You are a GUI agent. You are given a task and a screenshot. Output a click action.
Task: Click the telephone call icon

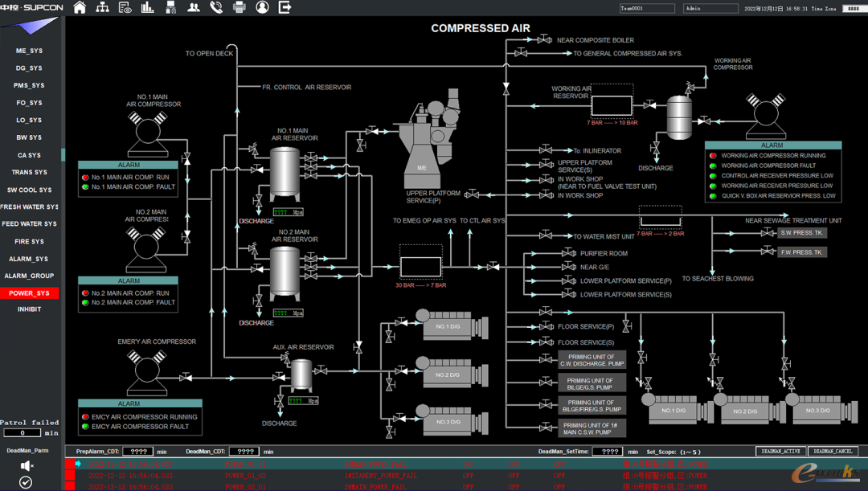click(x=216, y=8)
